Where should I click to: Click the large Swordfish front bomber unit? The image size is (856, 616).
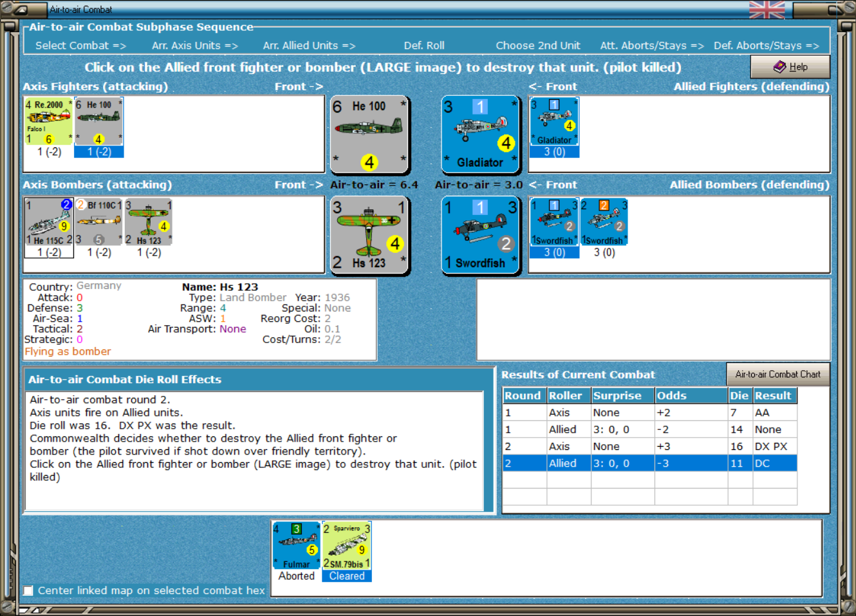point(481,235)
